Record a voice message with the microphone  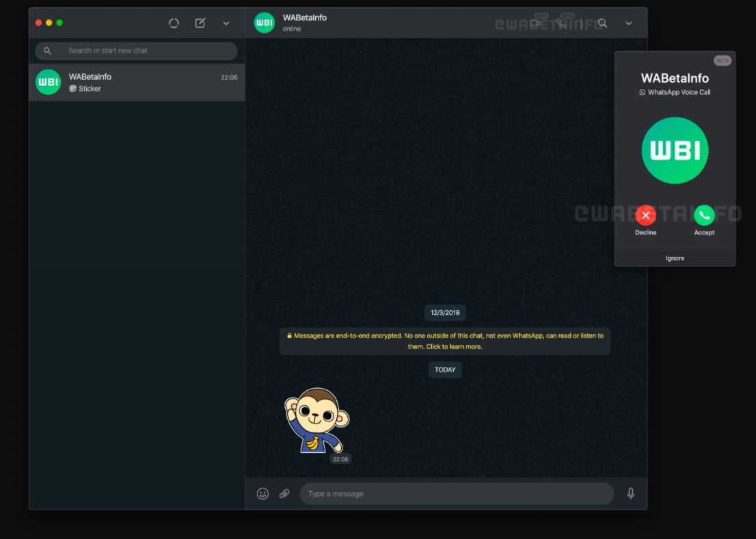tap(631, 493)
